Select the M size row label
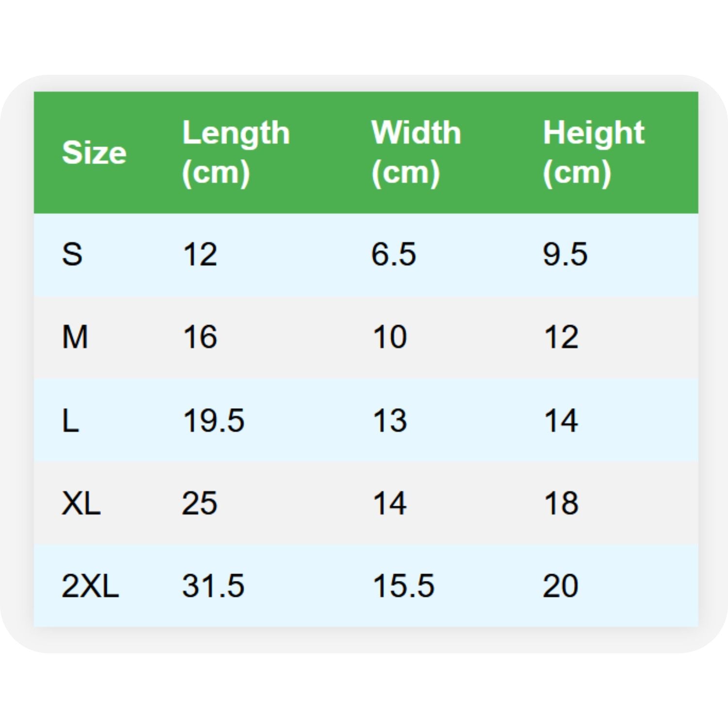 [x=75, y=337]
